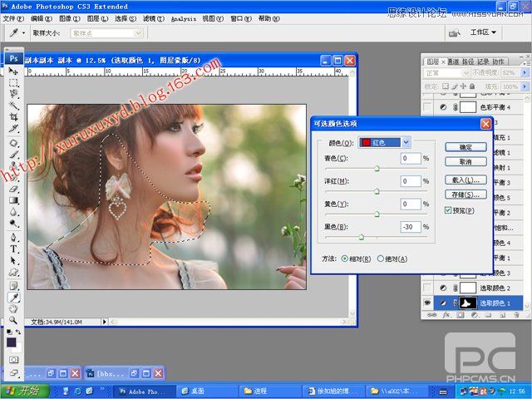The width and height of the screenshot is (532, 399).
Task: Click the layer style fx icon
Action: (446, 315)
